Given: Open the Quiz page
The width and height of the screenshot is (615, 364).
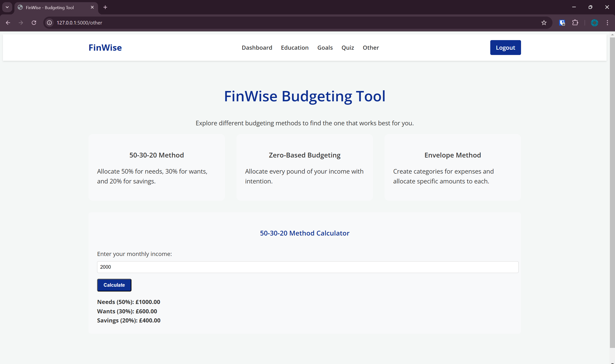Looking at the screenshot, I should click(348, 48).
